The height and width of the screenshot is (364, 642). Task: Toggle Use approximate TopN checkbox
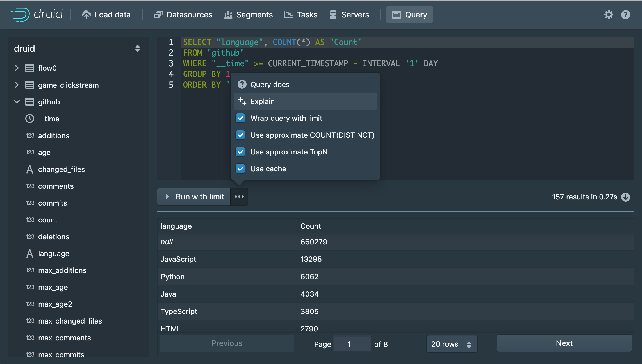pos(240,152)
